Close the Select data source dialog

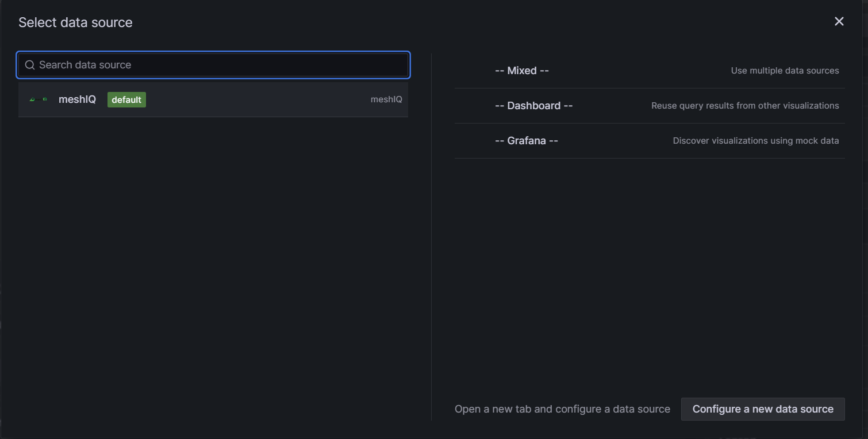[839, 21]
